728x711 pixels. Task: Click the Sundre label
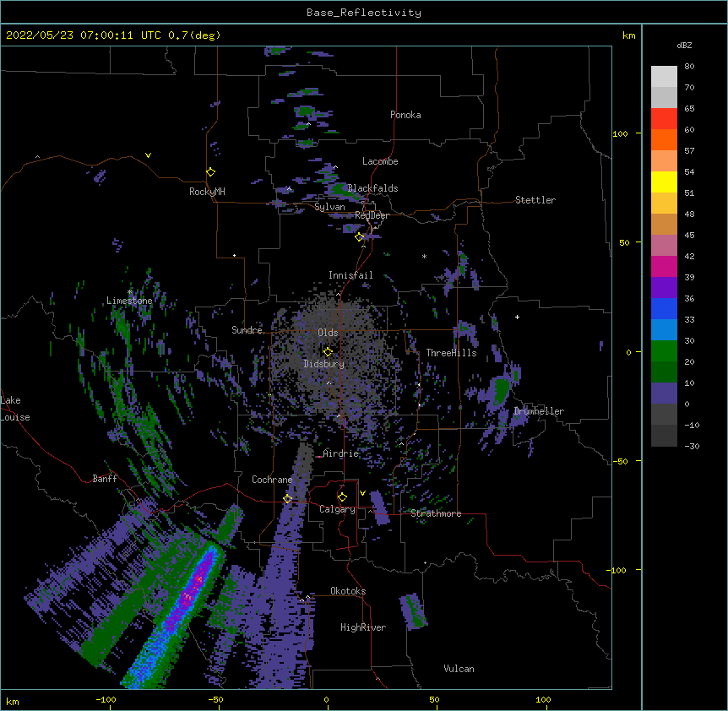(247, 330)
